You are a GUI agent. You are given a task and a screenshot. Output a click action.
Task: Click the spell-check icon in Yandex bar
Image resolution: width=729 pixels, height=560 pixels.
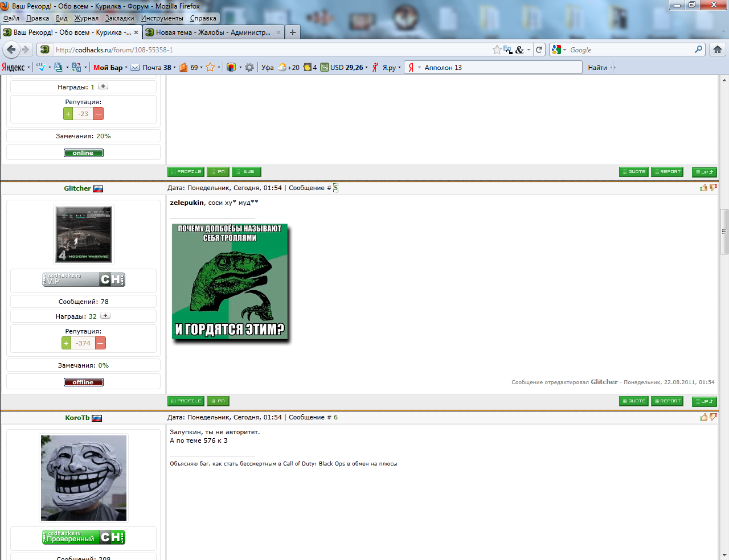[x=40, y=67]
